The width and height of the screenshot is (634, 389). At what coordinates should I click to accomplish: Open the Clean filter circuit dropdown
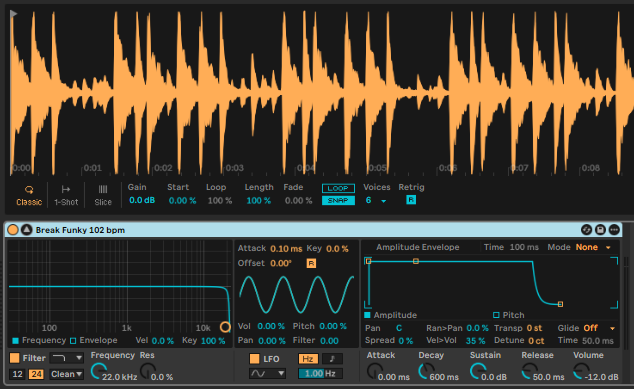67,374
